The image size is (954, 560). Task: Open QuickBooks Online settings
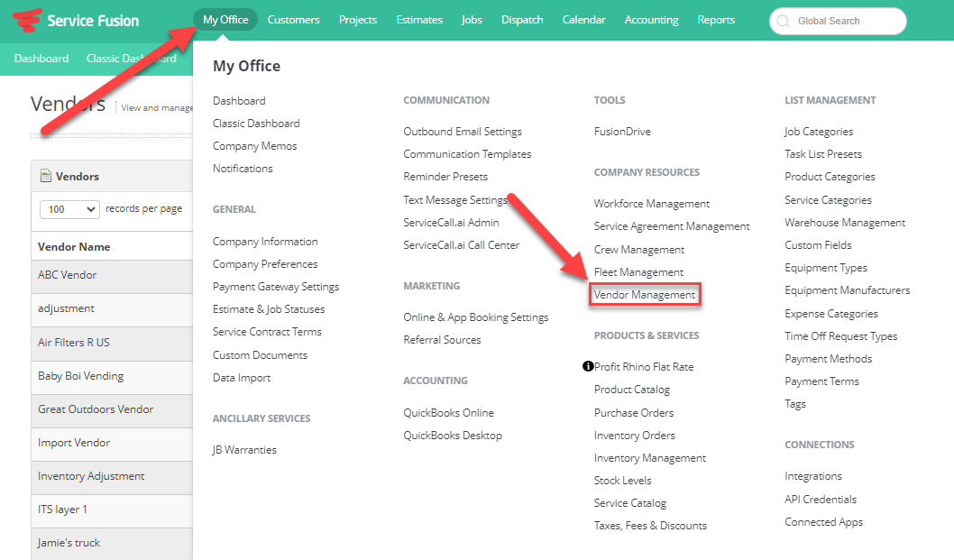(x=448, y=413)
